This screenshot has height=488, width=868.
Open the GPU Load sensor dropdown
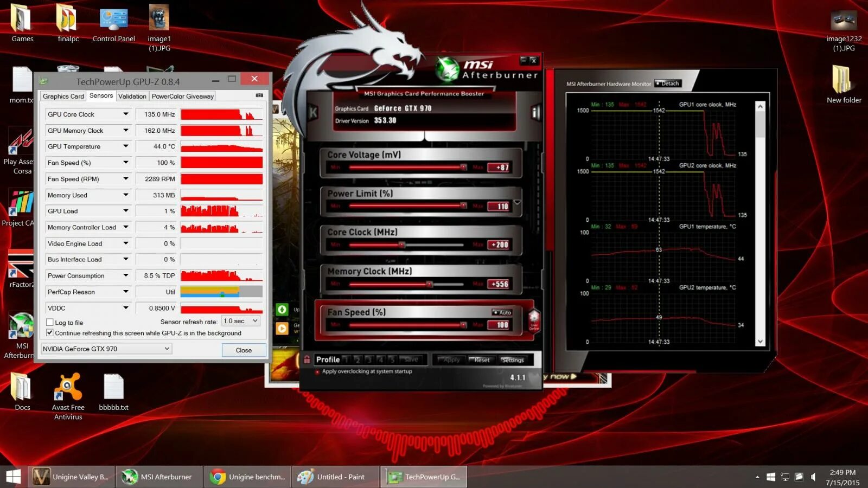[126, 210]
